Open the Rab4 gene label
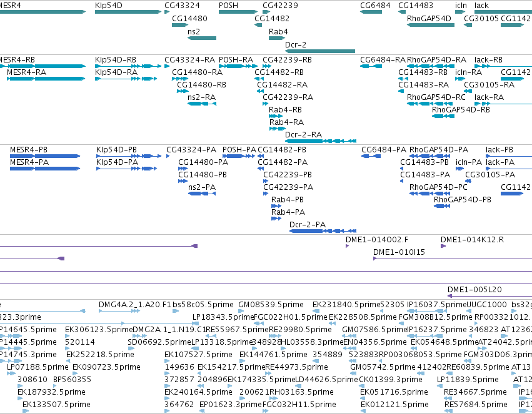The image size is (532, 414). (278, 31)
